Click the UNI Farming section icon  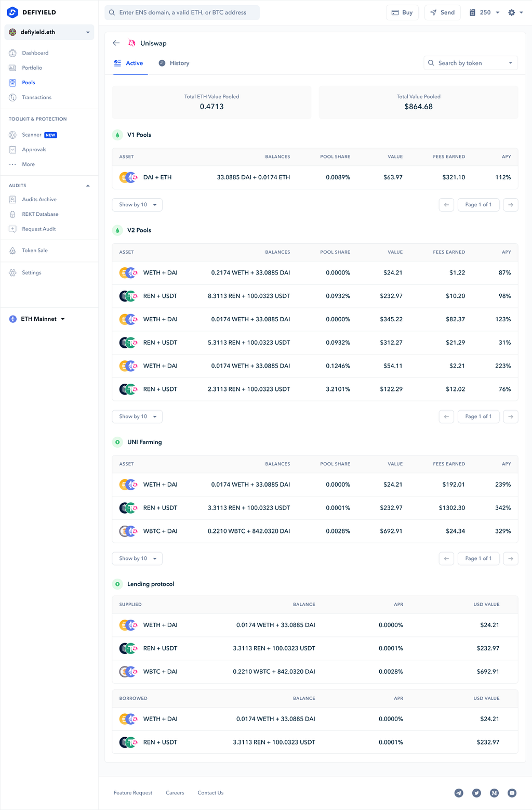click(117, 442)
